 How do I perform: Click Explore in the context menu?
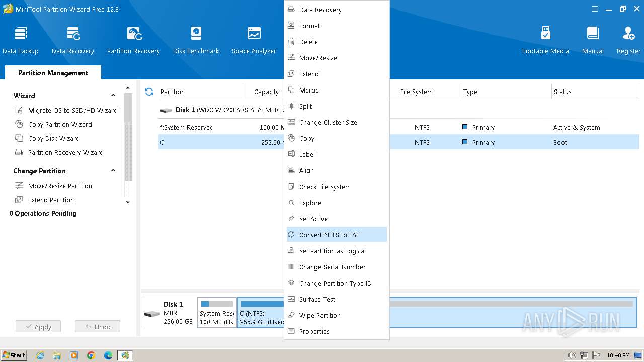point(337,203)
